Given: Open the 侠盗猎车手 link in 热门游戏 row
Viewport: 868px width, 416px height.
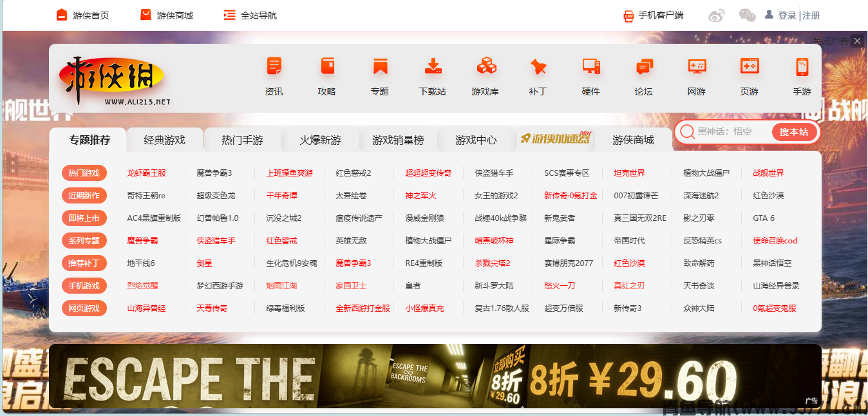Looking at the screenshot, I should click(494, 173).
